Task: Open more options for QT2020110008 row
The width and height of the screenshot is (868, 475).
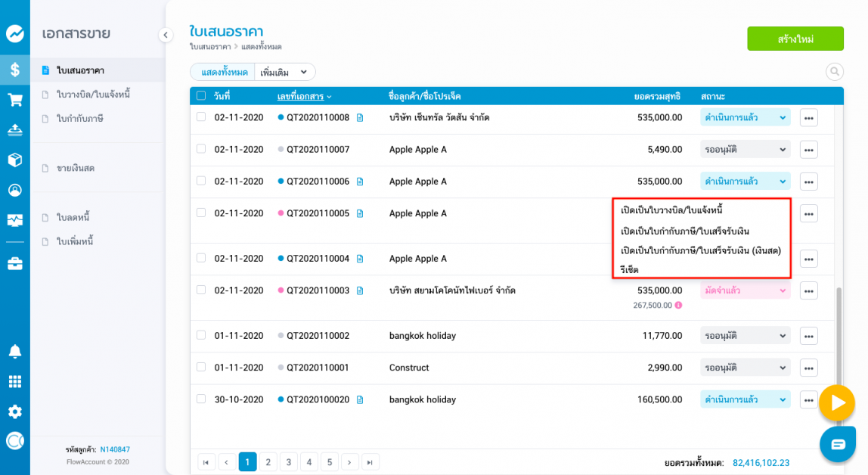Action: click(x=809, y=118)
